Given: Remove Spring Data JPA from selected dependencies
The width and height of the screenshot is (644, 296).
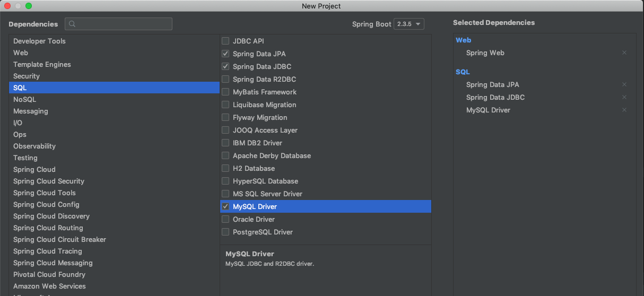Looking at the screenshot, I should pos(624,85).
